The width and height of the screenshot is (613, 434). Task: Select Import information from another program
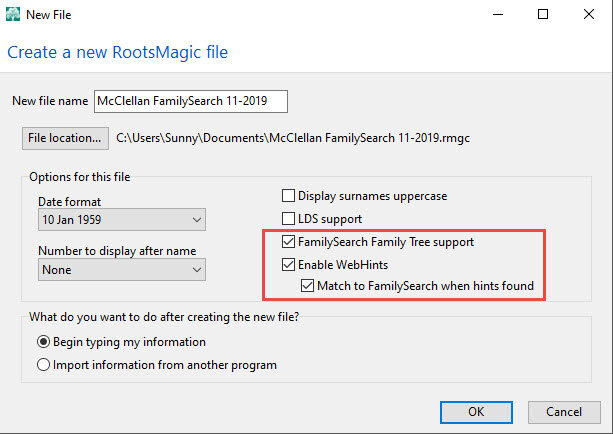[x=43, y=365]
